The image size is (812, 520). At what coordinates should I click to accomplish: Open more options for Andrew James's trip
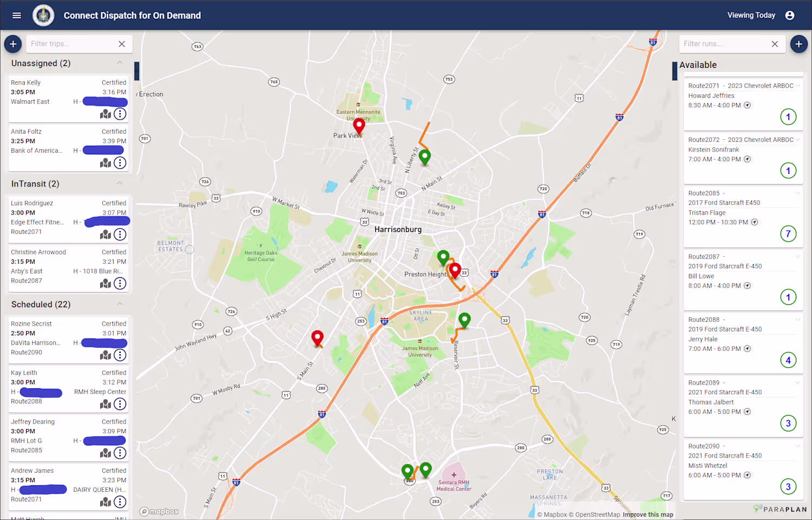[x=120, y=502]
